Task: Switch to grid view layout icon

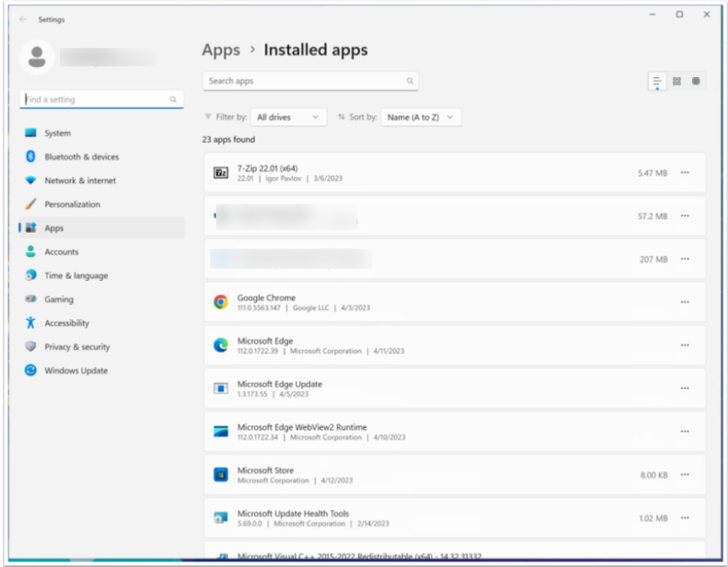Action: (676, 81)
